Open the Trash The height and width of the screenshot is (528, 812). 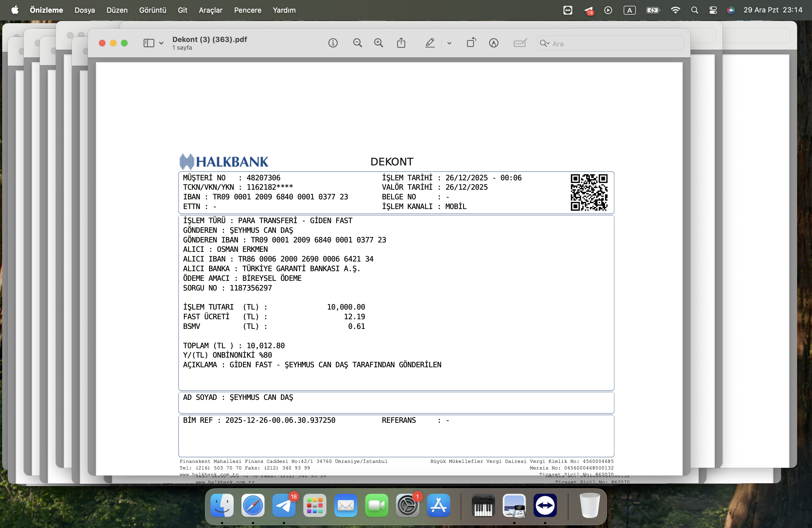coord(590,505)
